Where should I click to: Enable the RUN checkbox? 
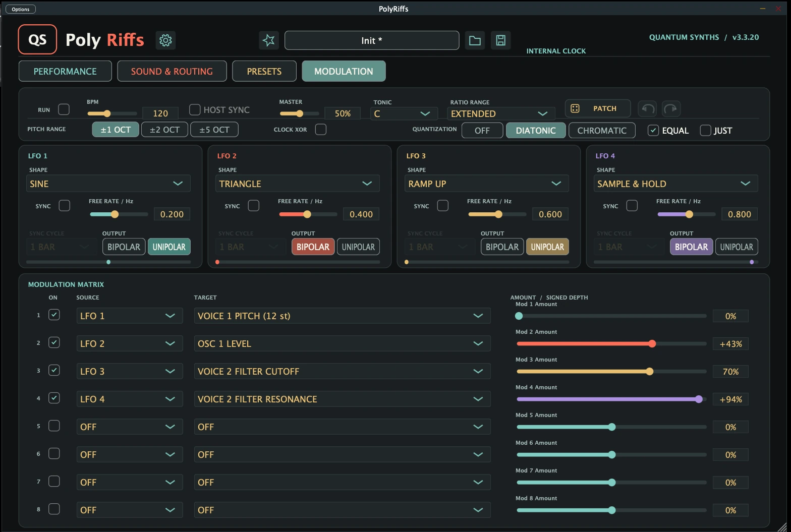coord(64,109)
